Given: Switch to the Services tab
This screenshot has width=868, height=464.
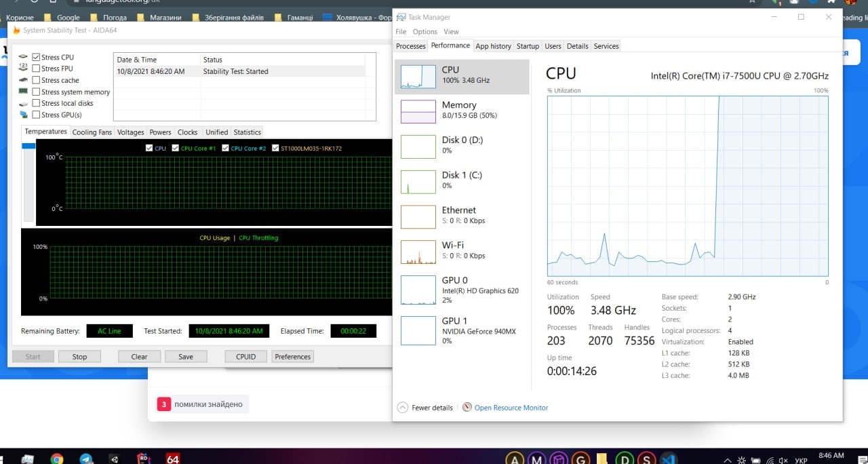Looking at the screenshot, I should [x=606, y=46].
